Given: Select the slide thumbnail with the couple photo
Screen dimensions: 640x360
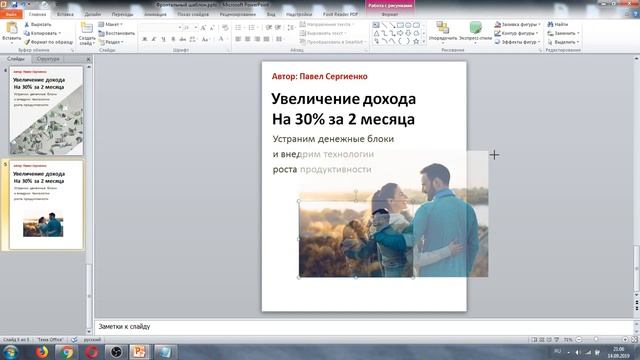Looking at the screenshot, I should pos(46,204).
